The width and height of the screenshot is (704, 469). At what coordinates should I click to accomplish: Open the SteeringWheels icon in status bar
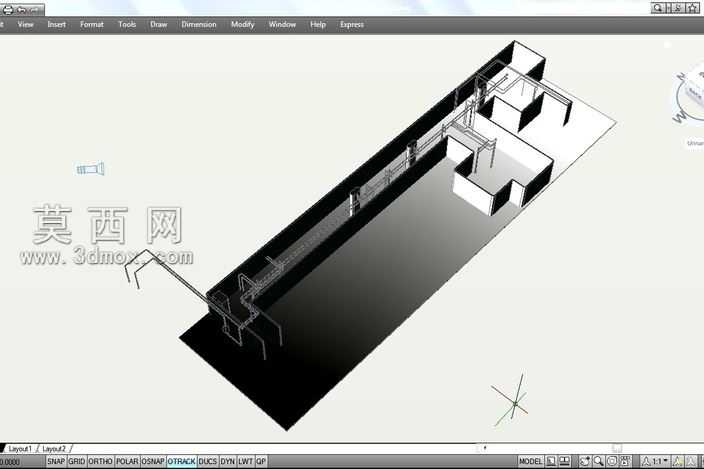[612, 461]
